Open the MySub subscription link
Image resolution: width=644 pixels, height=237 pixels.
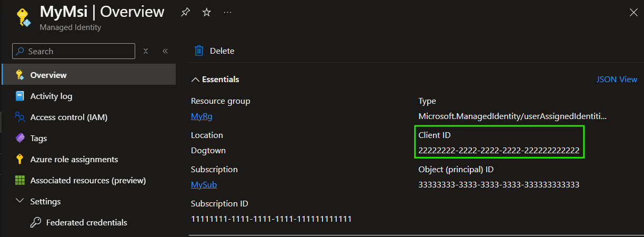[x=204, y=184]
